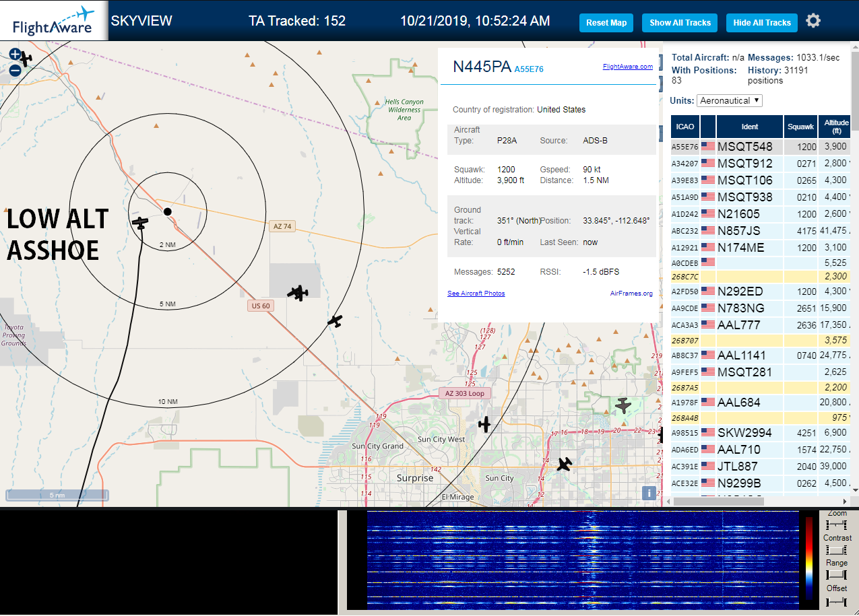Click US flag in N857JS row
This screenshot has height=616, width=859.
708,230
